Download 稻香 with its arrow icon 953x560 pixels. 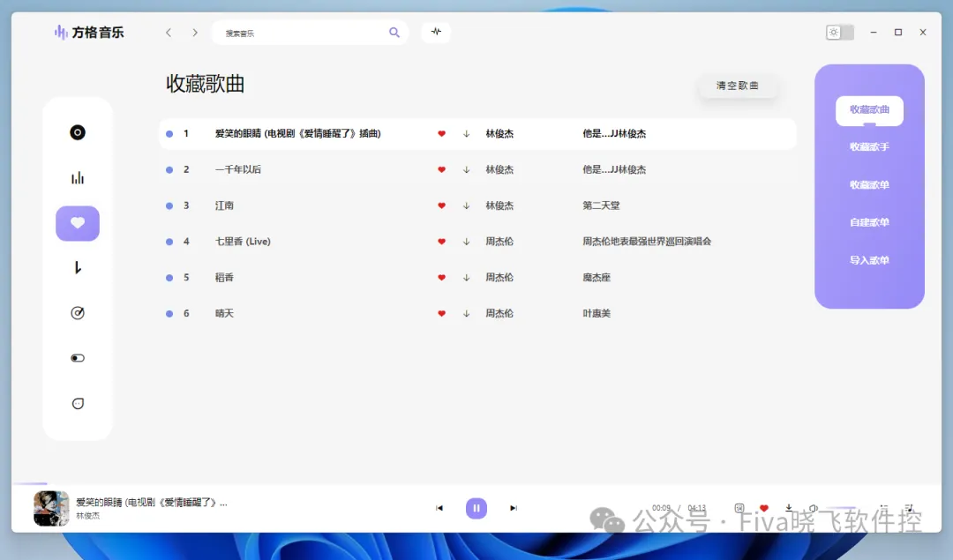click(466, 277)
